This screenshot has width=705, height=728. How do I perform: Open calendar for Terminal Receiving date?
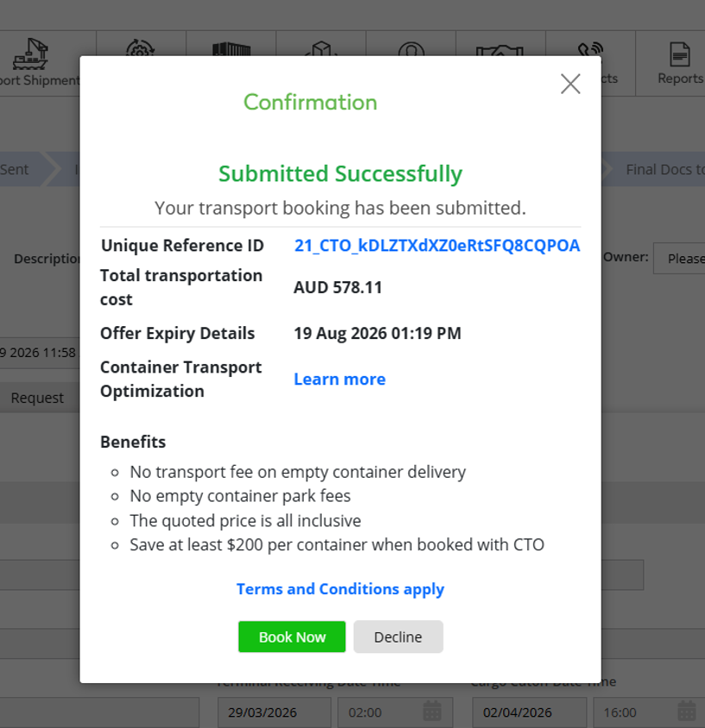432,712
